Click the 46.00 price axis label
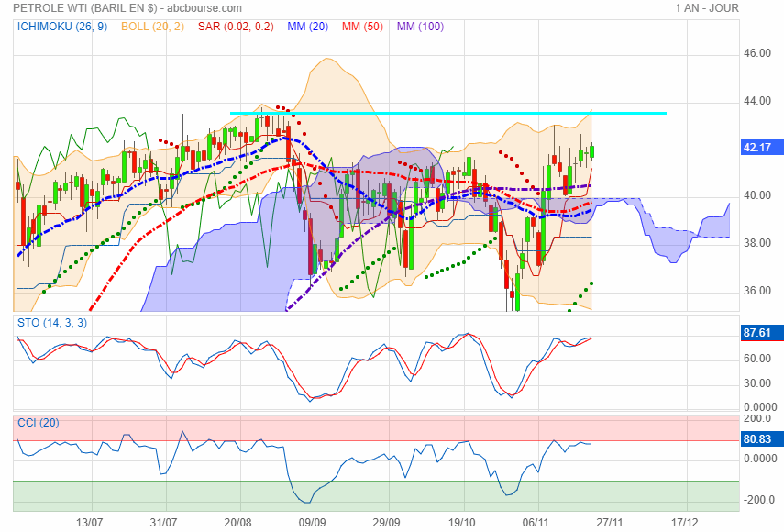 click(x=757, y=53)
